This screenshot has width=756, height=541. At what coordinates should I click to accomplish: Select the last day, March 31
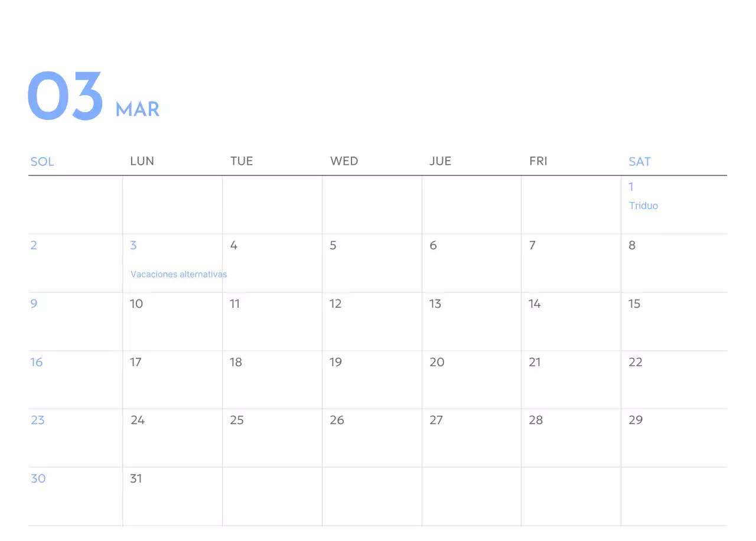click(136, 478)
